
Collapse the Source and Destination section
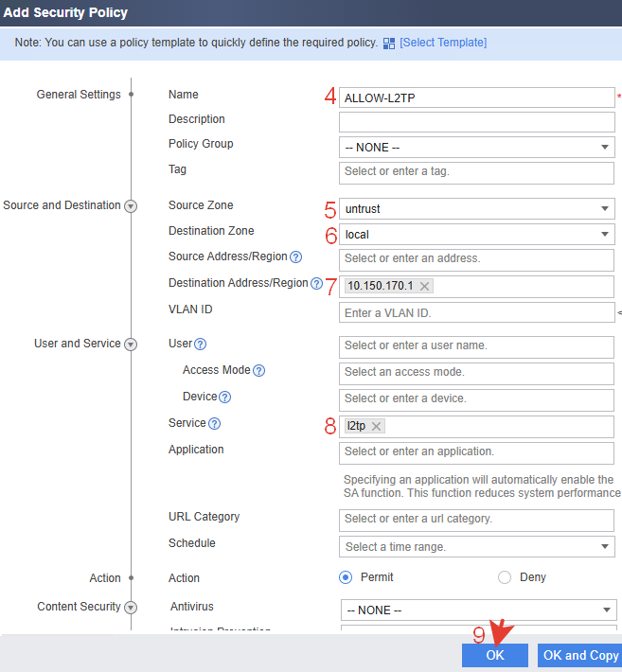(x=131, y=206)
